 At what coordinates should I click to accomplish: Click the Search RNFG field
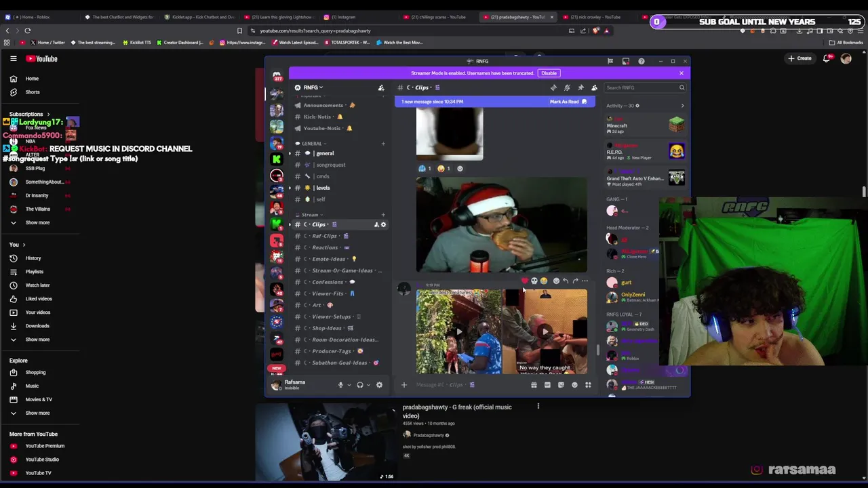(x=645, y=87)
